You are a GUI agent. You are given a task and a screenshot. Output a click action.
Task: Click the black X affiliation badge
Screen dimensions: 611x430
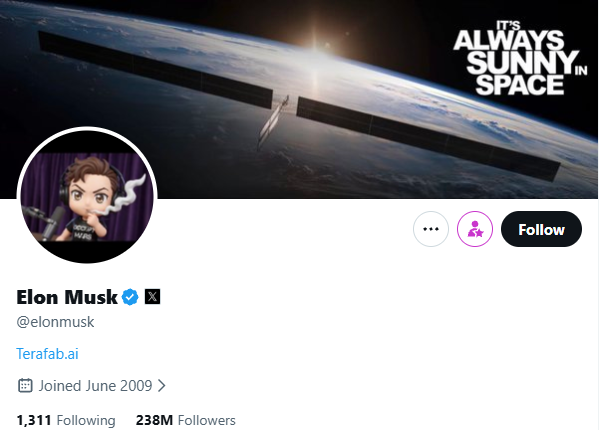(x=152, y=297)
